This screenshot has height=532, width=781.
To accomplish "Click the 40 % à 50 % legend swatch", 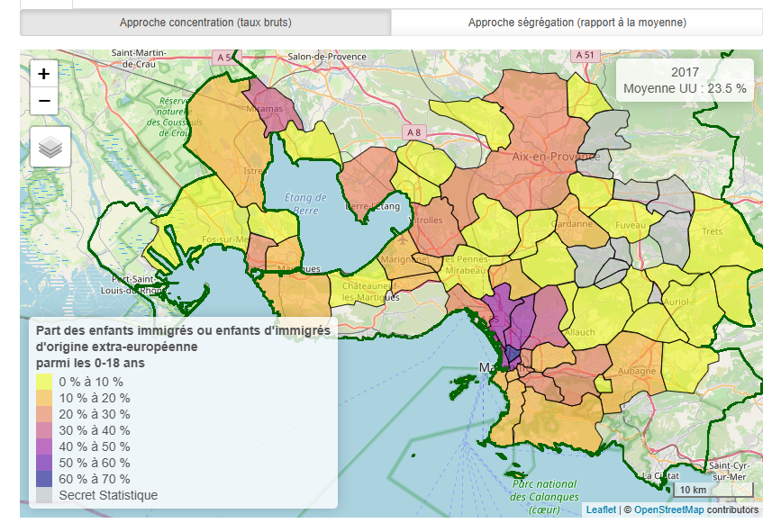I will tap(45, 446).
